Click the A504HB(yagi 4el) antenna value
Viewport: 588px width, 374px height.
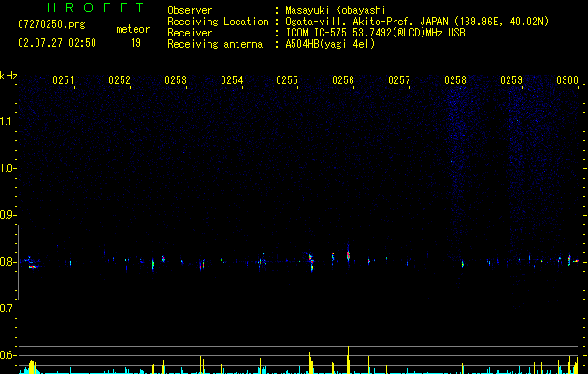click(x=330, y=44)
